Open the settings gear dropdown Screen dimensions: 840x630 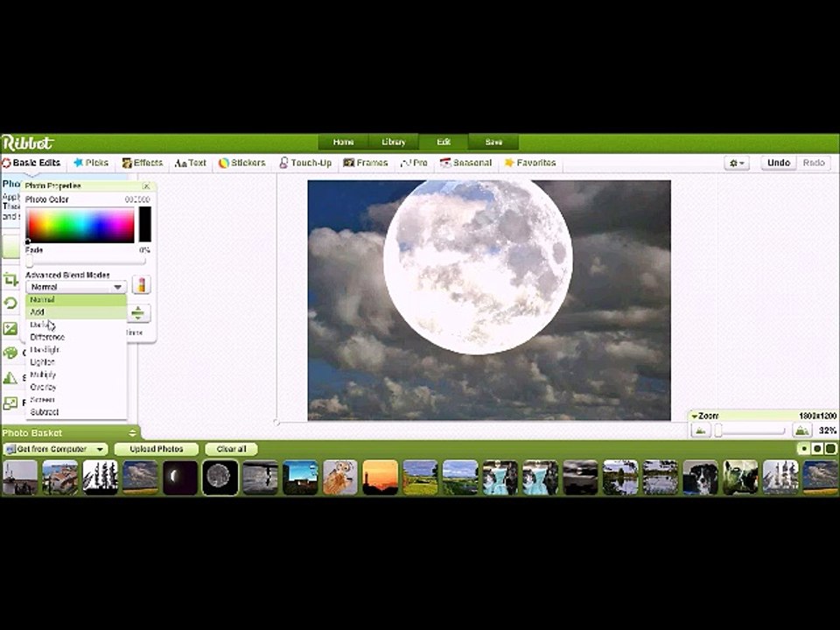pos(737,163)
